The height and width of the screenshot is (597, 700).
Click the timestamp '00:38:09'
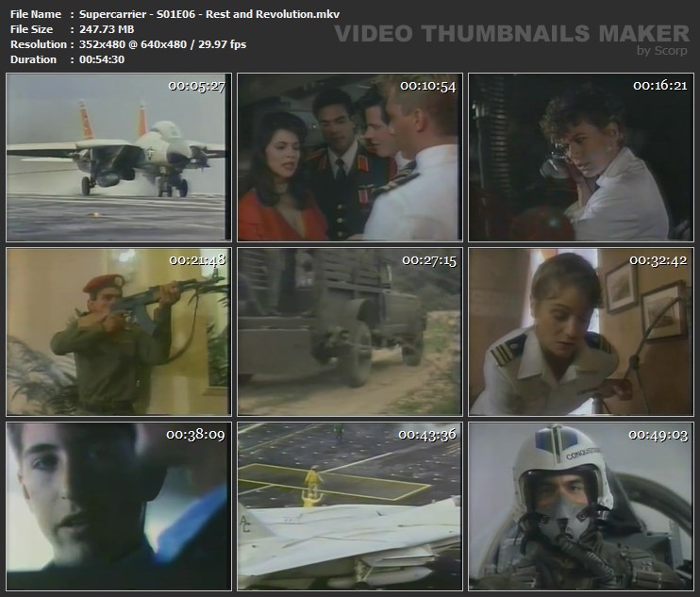[195, 435]
